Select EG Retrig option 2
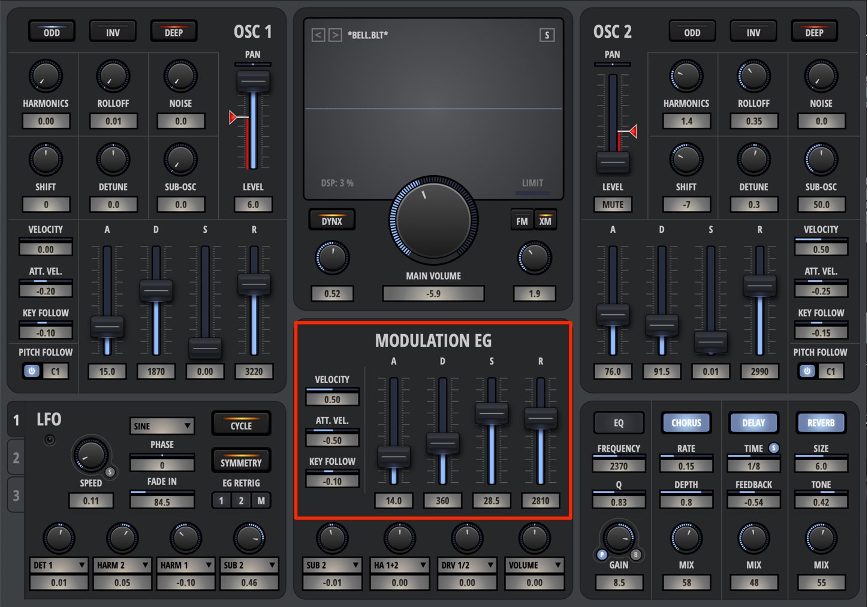This screenshot has width=868, height=607. [x=241, y=500]
